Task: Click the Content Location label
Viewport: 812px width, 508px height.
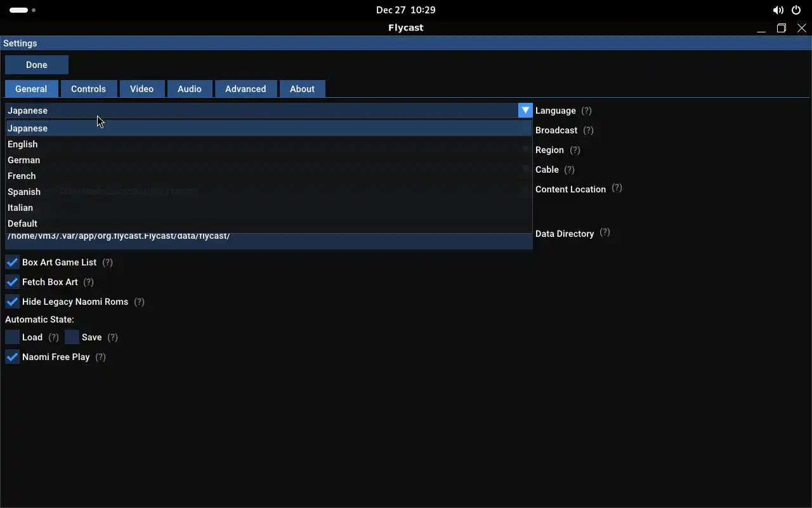Action: pos(570,189)
